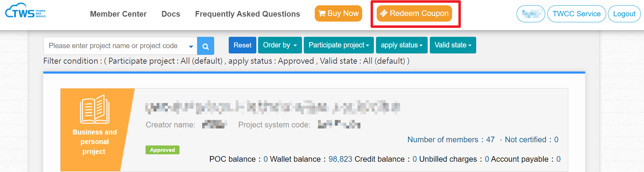
Task: Open the project name suggestions dropdown arrow
Action: point(191,46)
